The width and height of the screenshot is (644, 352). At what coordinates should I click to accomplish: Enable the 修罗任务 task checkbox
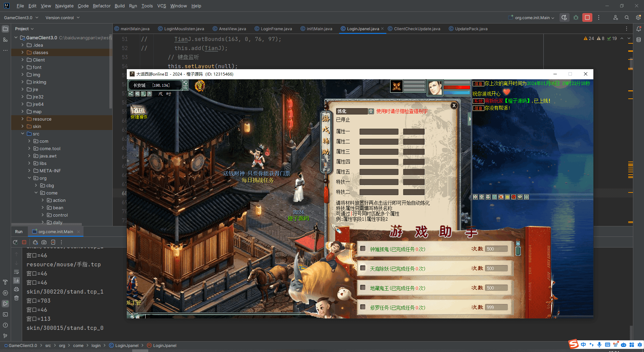coord(363,307)
